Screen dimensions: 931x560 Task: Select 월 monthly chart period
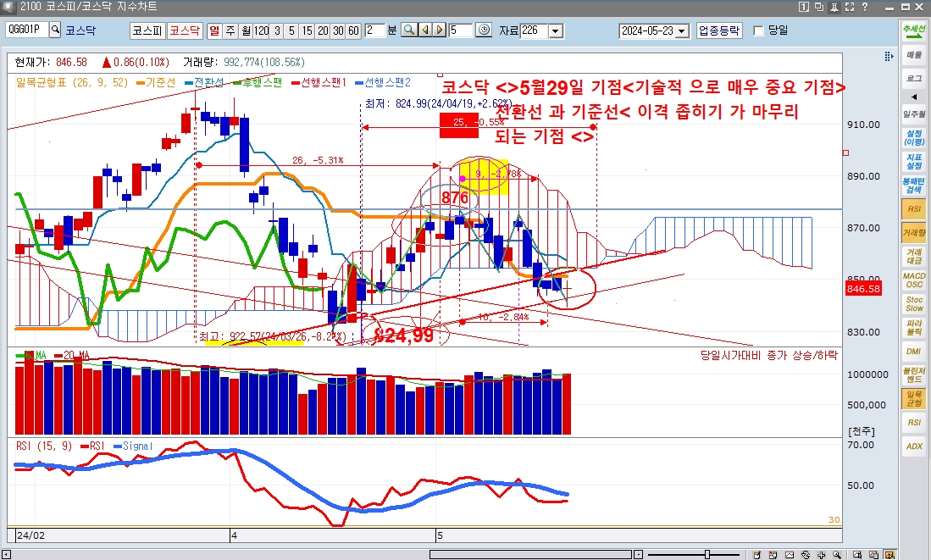[246, 30]
